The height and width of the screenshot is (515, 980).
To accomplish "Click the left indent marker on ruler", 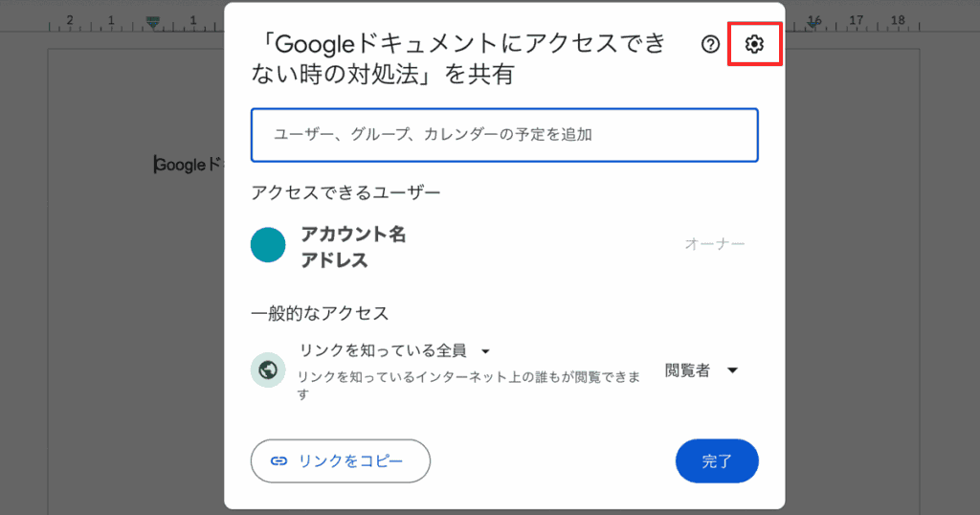I will tap(152, 21).
